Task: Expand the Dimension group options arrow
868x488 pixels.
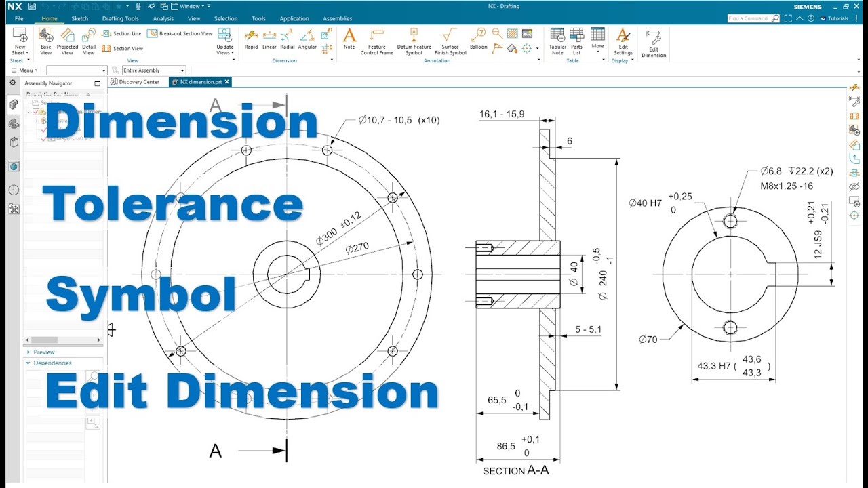Action: click(x=332, y=60)
